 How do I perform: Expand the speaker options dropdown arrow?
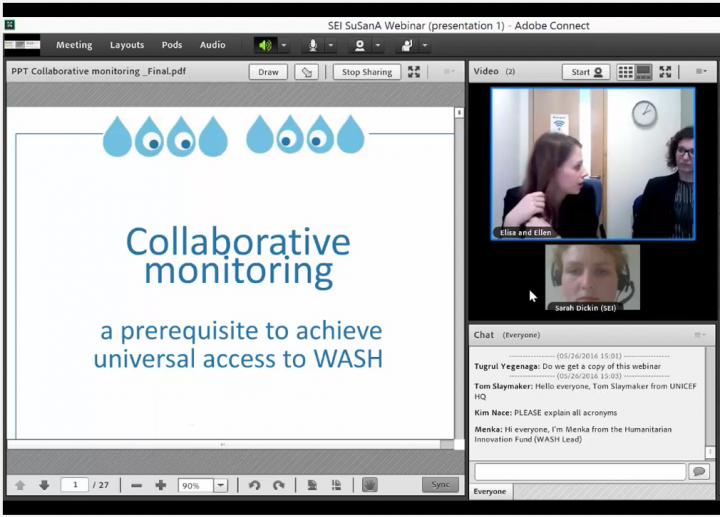coord(284,45)
